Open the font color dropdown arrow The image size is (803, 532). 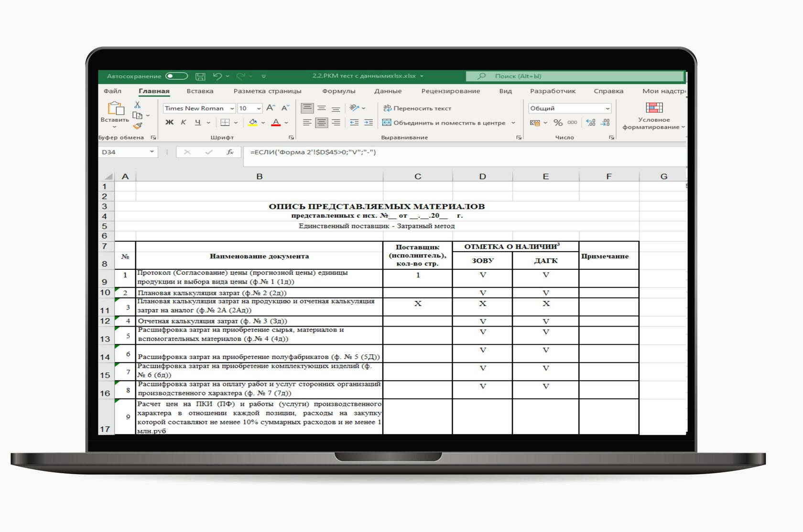[286, 123]
